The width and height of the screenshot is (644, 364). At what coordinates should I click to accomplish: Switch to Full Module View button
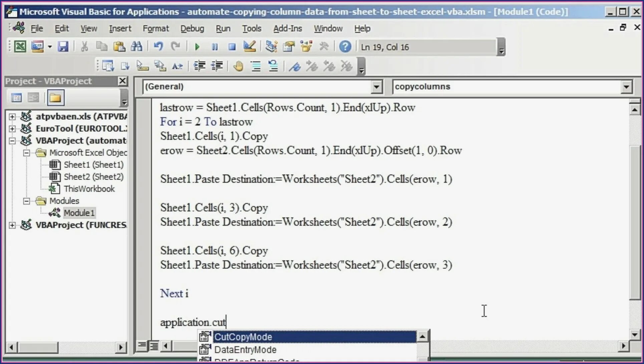tap(154, 345)
